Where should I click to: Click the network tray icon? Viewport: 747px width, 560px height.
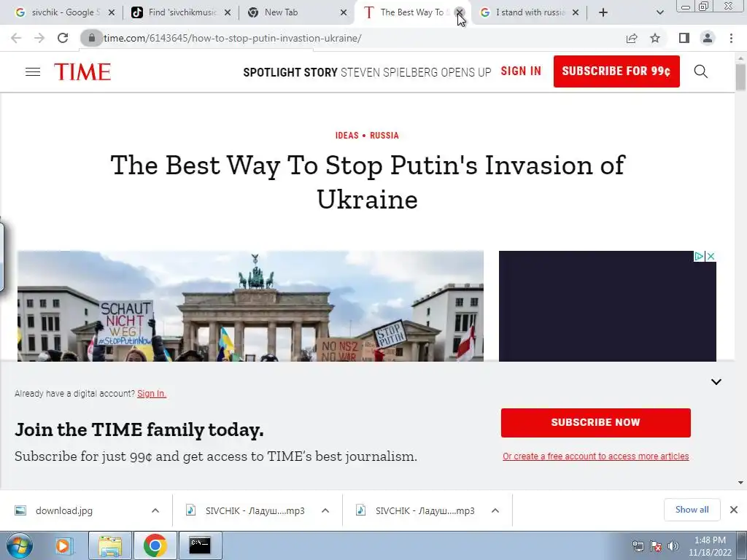tap(638, 546)
